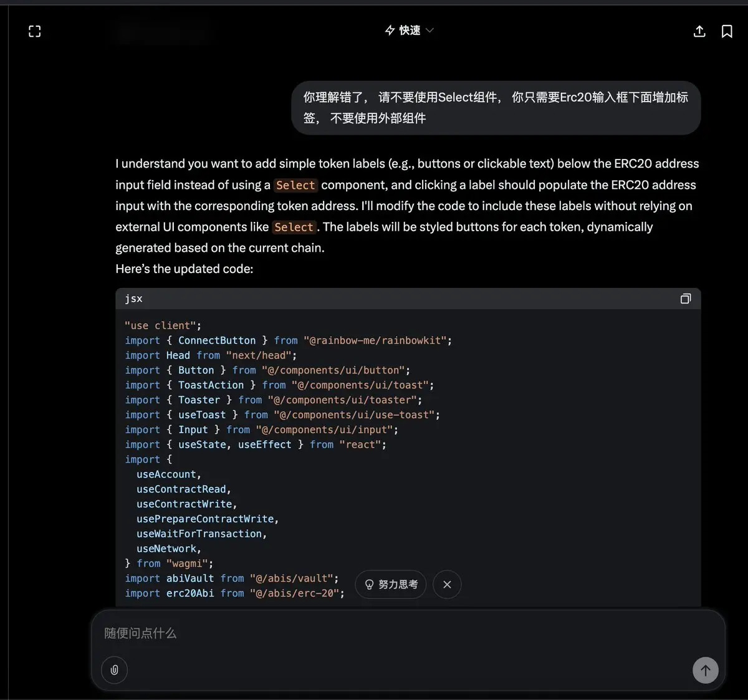Screen dimensions: 748x700
Task: Toggle the 努力思考 think-harder button
Action: point(391,585)
